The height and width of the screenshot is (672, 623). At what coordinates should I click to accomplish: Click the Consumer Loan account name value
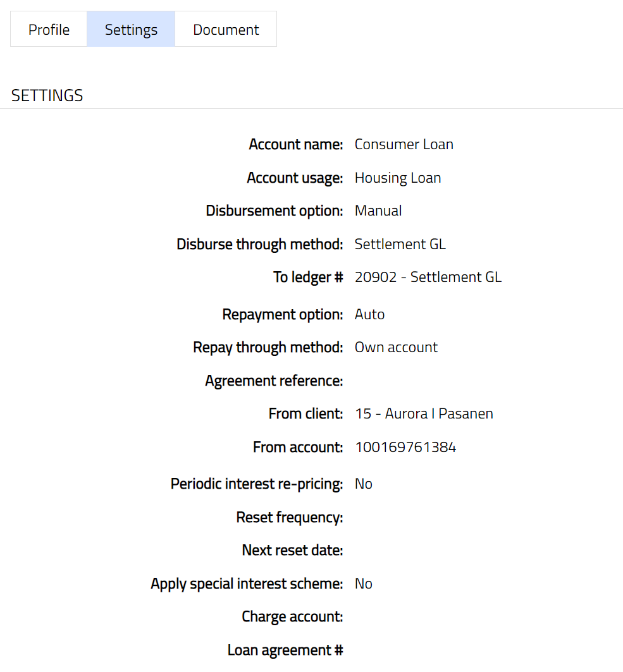pyautogui.click(x=404, y=144)
